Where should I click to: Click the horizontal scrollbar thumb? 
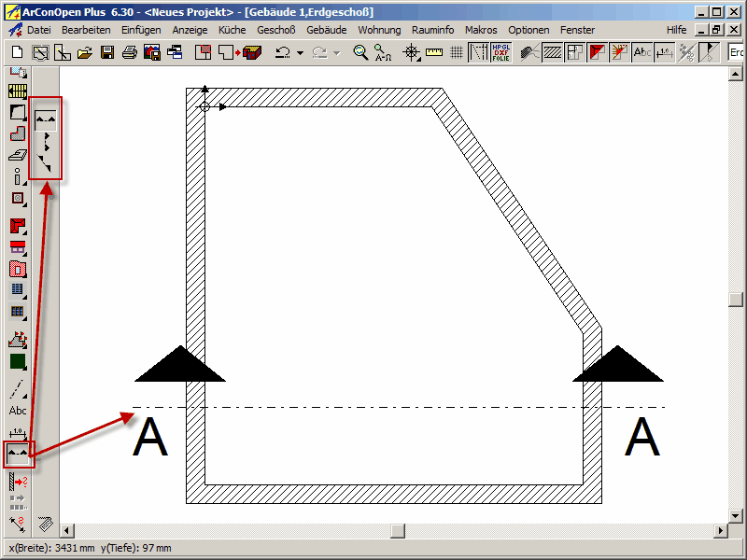point(398,531)
